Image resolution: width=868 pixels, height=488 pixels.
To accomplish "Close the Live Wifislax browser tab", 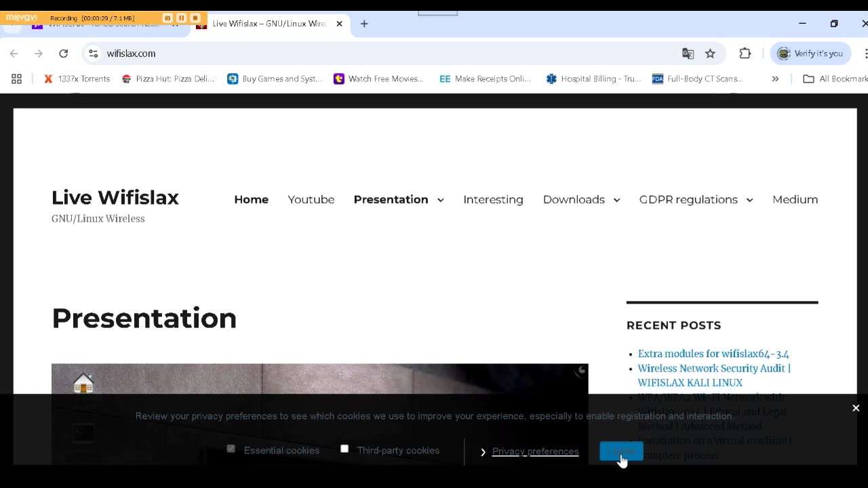I will [339, 24].
